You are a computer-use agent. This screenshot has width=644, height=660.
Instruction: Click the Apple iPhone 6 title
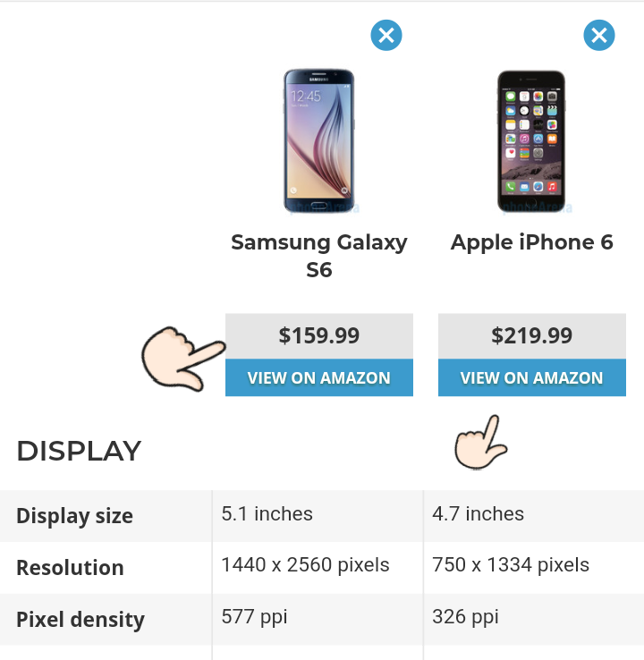[532, 242]
